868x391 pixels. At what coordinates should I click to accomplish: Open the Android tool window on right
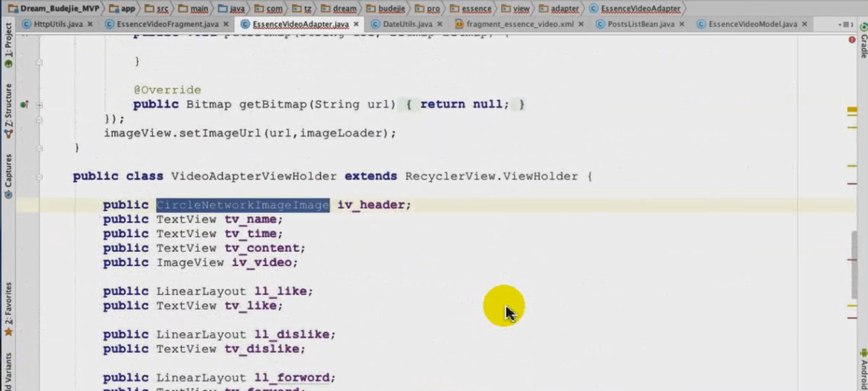pos(863,369)
